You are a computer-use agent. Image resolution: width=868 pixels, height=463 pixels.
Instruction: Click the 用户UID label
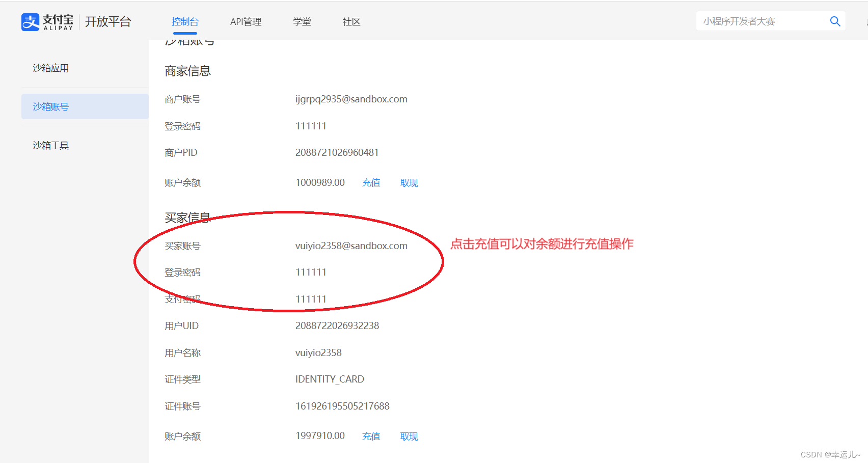pyautogui.click(x=181, y=326)
